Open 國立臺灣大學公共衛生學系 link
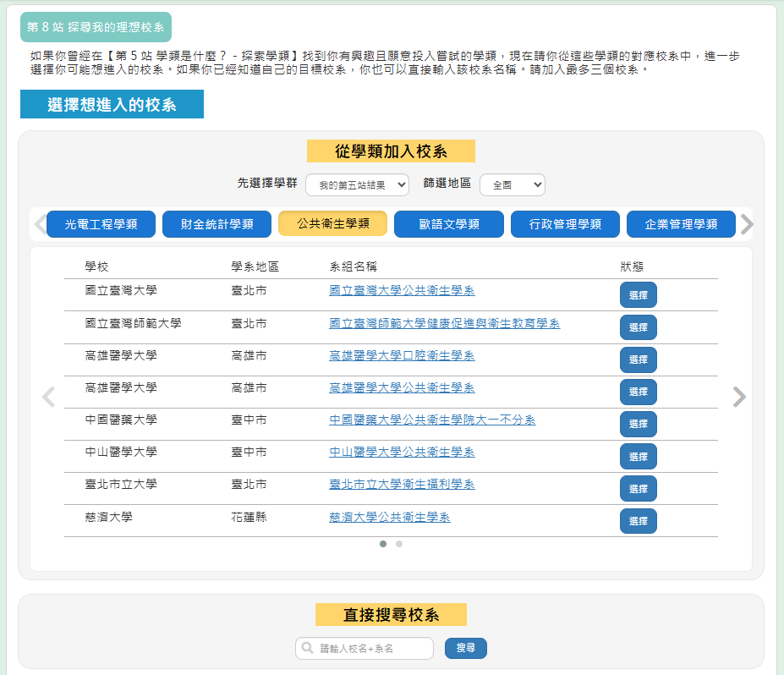 (x=402, y=291)
